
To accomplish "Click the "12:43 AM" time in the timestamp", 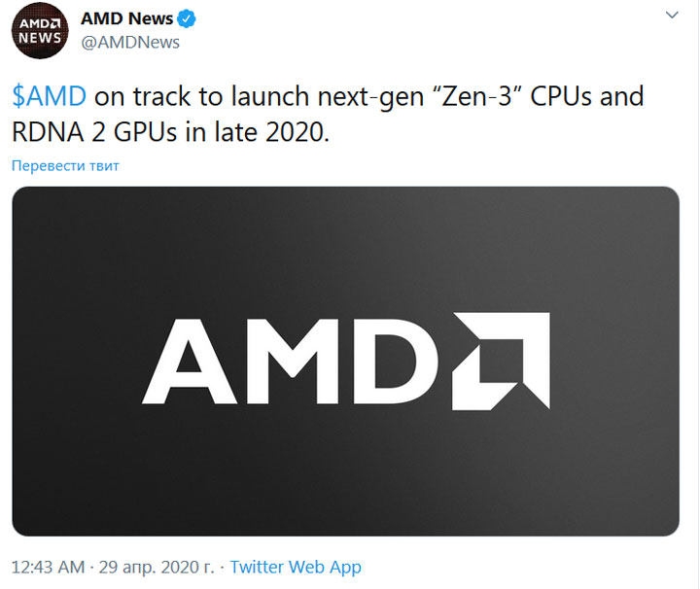I will [46, 567].
